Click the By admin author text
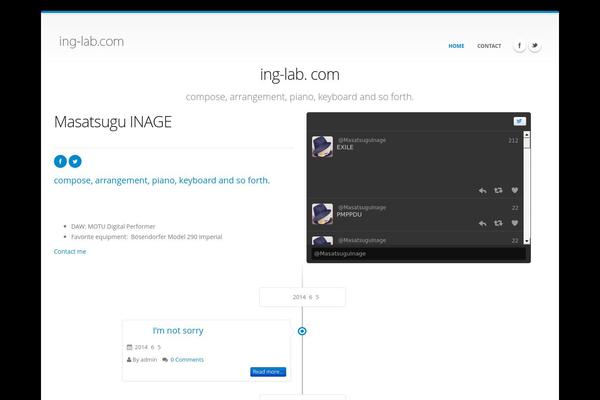The width and height of the screenshot is (600, 400). click(145, 360)
